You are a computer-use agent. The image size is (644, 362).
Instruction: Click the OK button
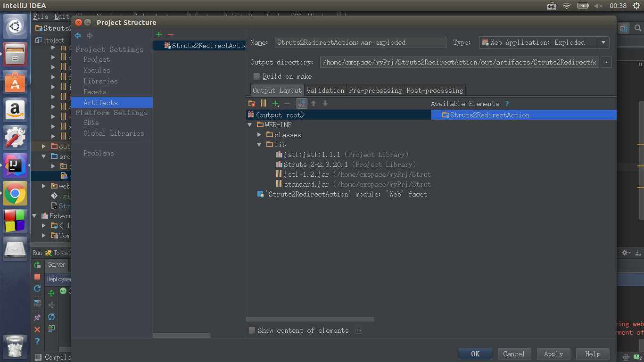tap(475, 354)
